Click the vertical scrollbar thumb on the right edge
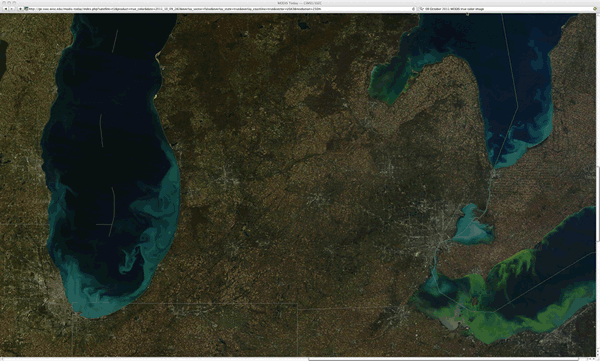This screenshot has height=361, width=600. click(x=598, y=204)
